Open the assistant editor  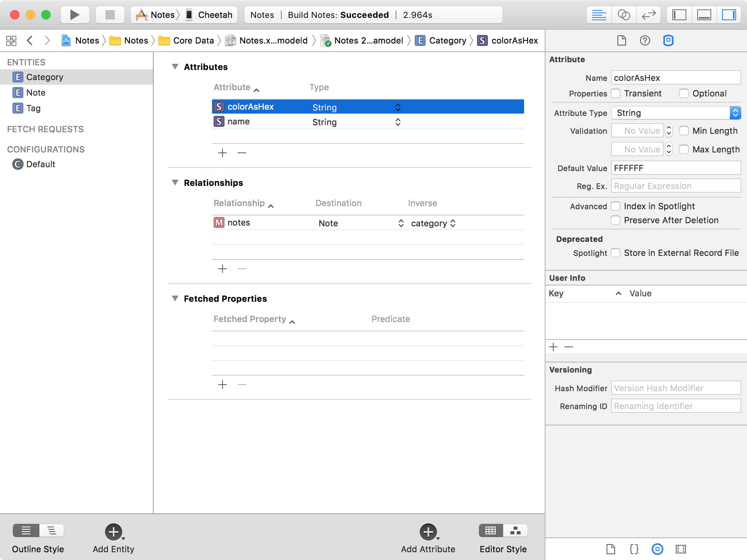click(x=623, y=15)
